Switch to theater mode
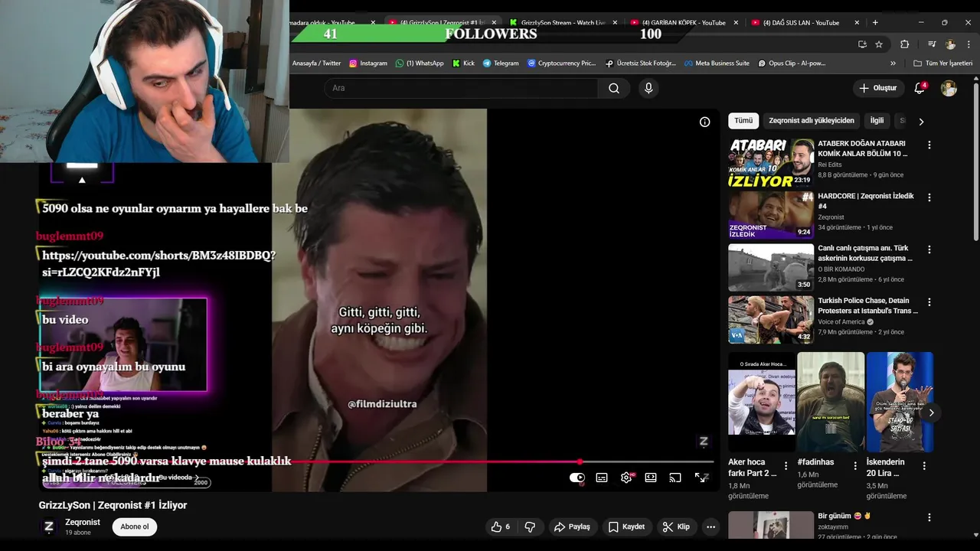980x551 pixels. click(x=651, y=478)
